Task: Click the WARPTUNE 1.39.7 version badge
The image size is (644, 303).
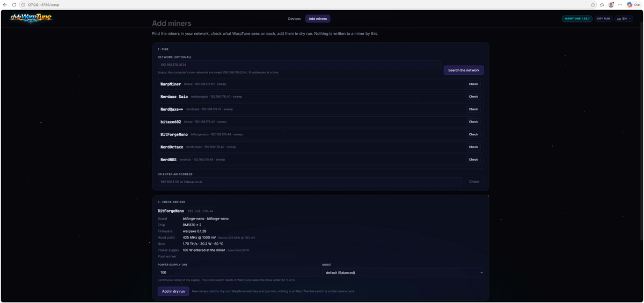Action: pyautogui.click(x=577, y=19)
